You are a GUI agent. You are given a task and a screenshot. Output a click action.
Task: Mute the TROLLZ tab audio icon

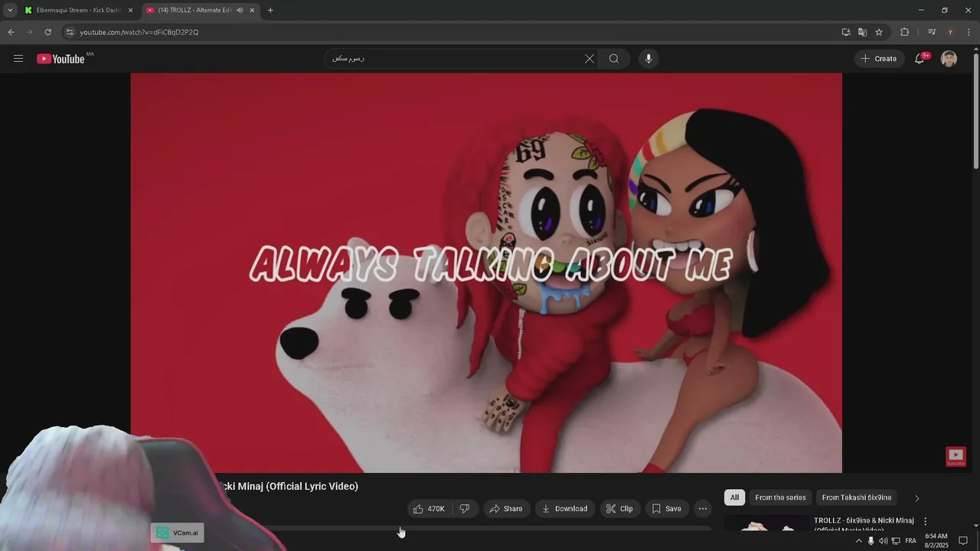[x=240, y=10]
